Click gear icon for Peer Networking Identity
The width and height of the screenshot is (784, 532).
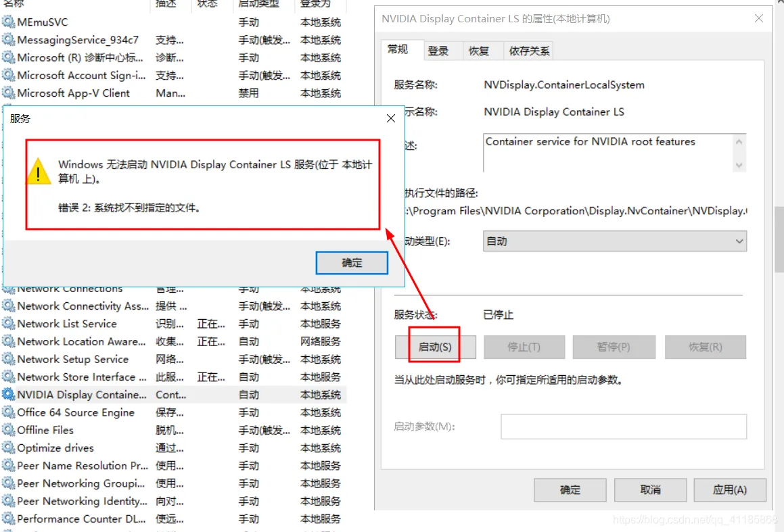(8, 501)
